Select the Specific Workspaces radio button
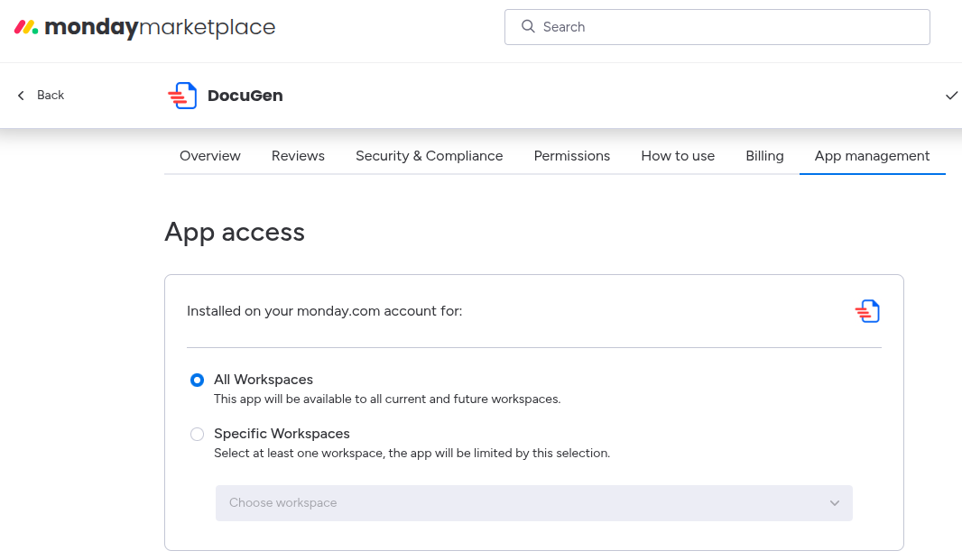Screen dimensions: 962x560 pos(197,435)
